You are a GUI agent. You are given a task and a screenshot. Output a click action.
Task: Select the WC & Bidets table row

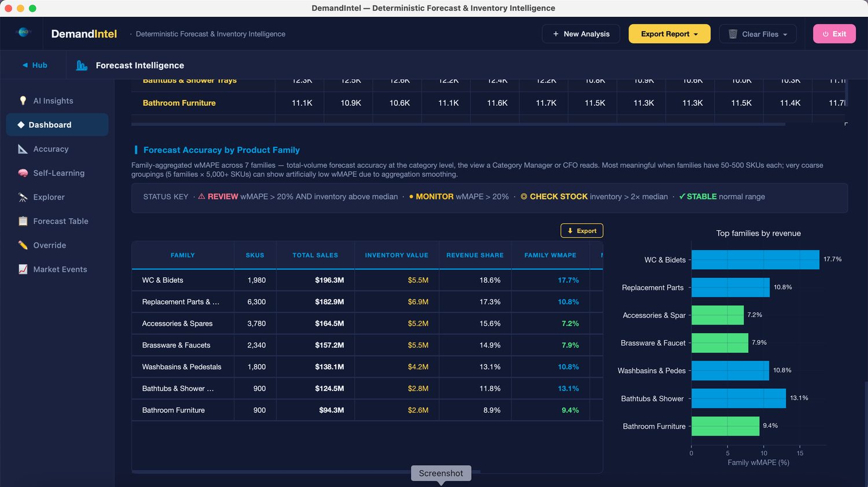coord(367,280)
